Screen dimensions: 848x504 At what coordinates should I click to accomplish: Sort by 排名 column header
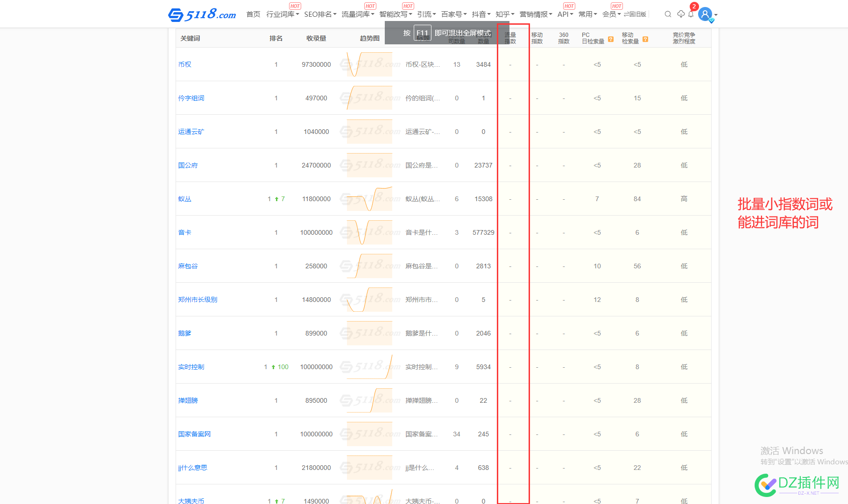pos(276,38)
